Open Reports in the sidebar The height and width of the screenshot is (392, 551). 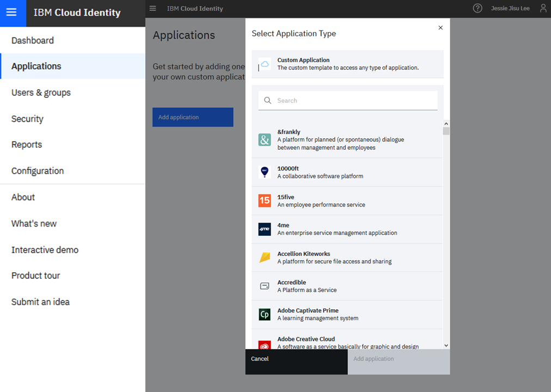click(x=73, y=144)
